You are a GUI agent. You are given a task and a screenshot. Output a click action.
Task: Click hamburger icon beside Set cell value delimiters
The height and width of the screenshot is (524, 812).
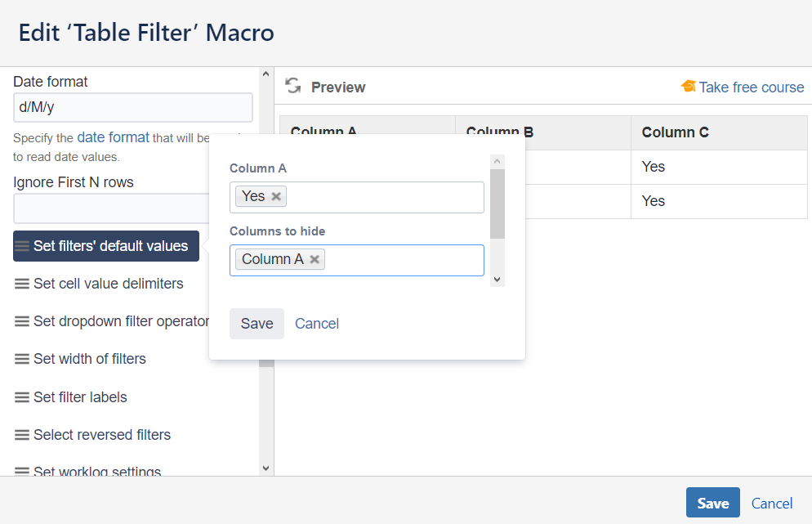(x=22, y=284)
